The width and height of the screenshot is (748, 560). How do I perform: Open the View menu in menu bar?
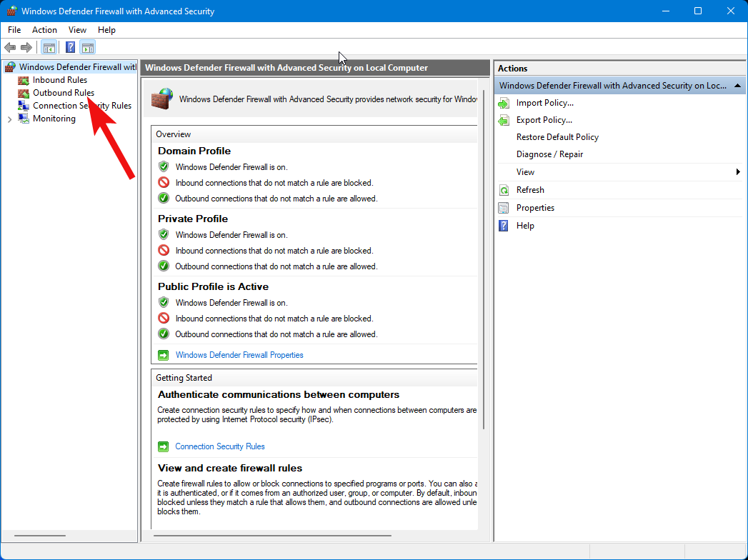pos(77,30)
